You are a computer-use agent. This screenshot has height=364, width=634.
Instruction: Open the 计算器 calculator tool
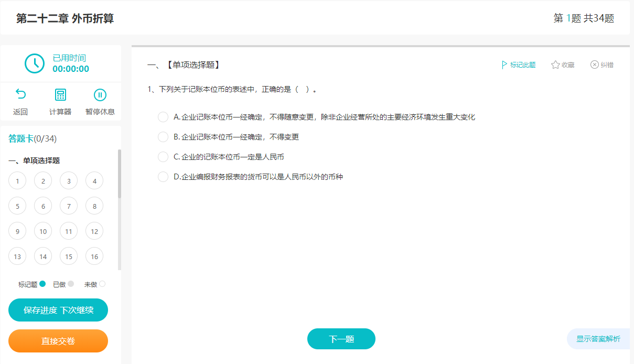[60, 94]
